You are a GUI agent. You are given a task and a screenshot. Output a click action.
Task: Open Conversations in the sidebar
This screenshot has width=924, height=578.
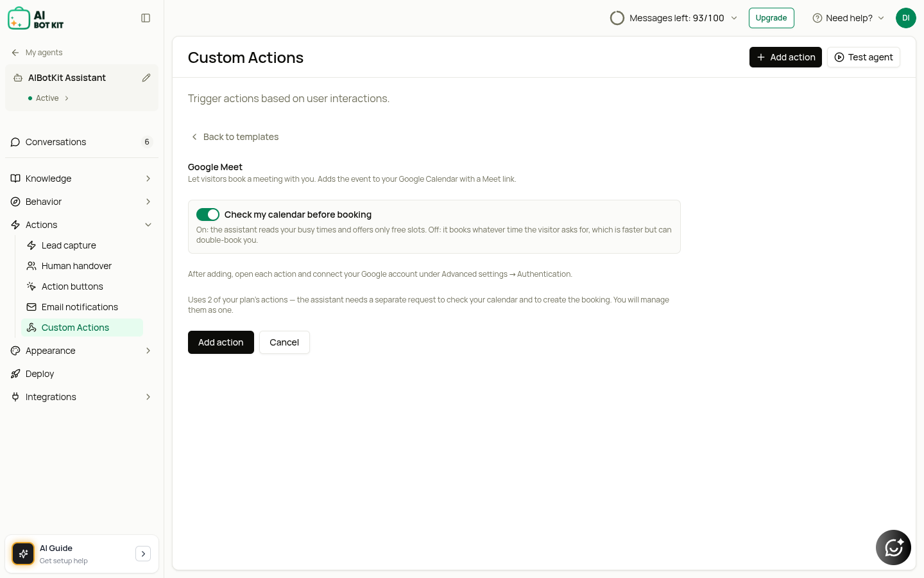tap(81, 142)
